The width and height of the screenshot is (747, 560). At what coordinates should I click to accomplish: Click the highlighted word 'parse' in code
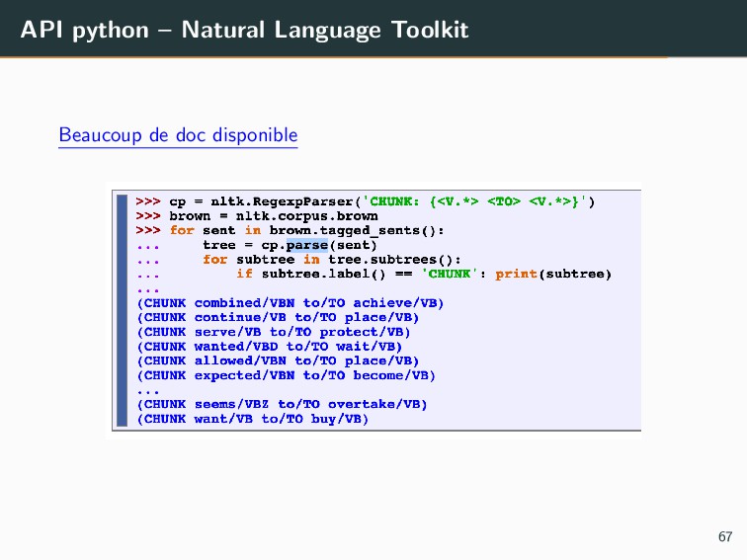pyautogui.click(x=306, y=245)
